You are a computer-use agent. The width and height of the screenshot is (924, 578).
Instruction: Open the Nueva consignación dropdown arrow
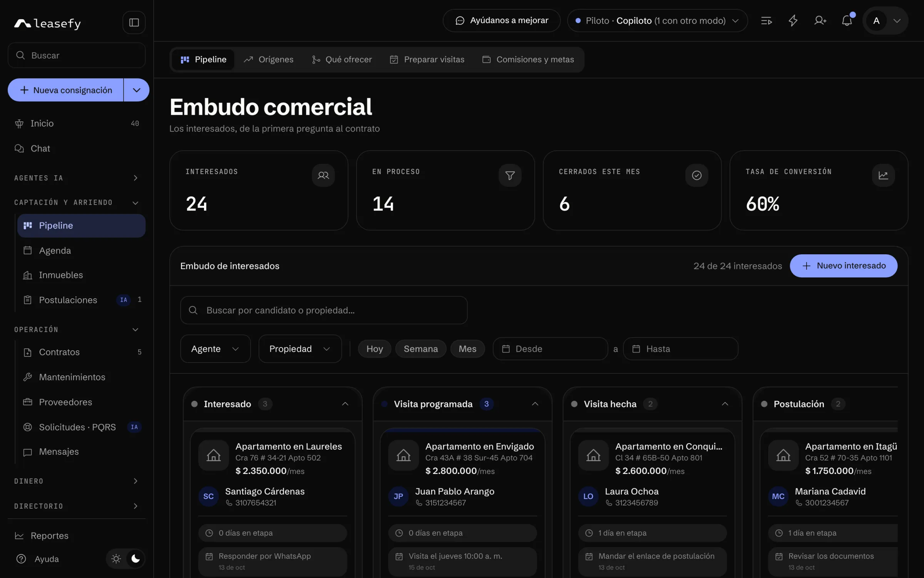point(137,90)
